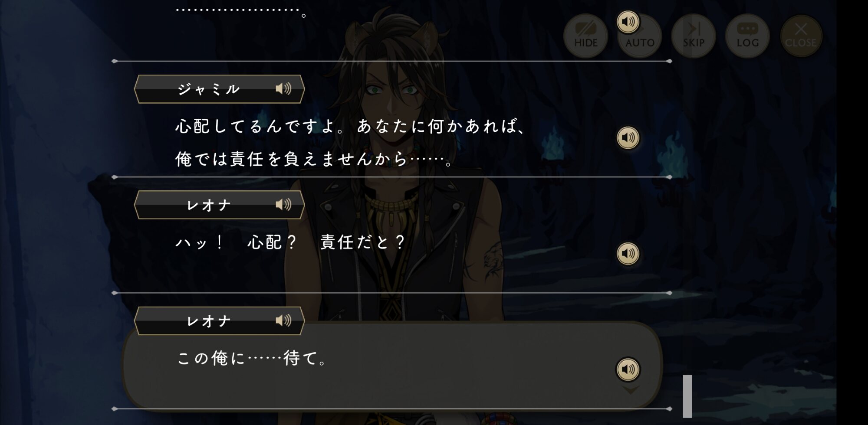Click the speaker icon above the AUTO button
Screen dimensions: 868x425
pyautogui.click(x=628, y=21)
